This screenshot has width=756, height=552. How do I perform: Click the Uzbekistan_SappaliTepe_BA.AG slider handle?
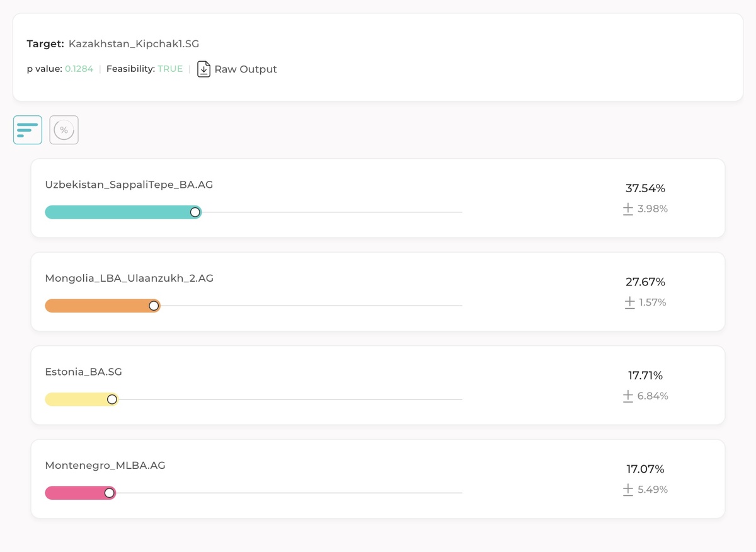(195, 212)
